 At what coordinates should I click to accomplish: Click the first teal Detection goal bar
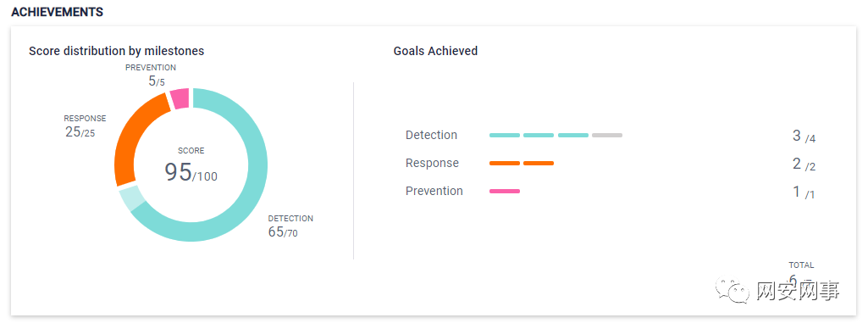click(x=505, y=135)
